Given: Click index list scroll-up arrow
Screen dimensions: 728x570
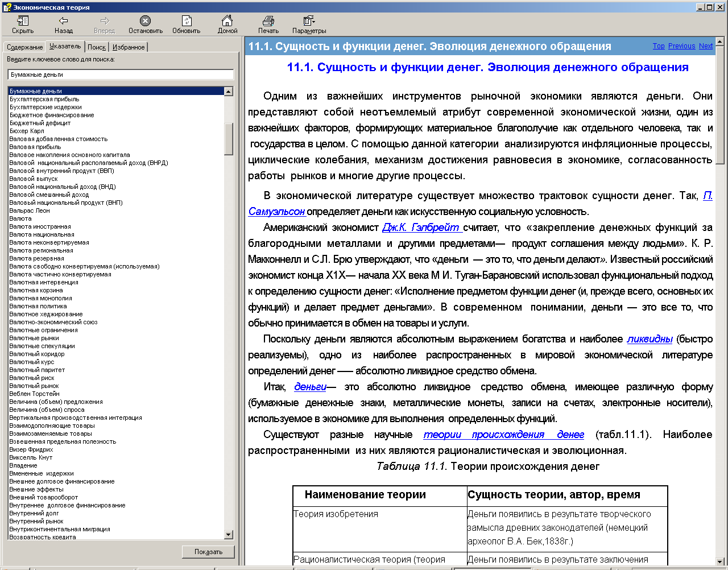Looking at the screenshot, I should (229, 91).
